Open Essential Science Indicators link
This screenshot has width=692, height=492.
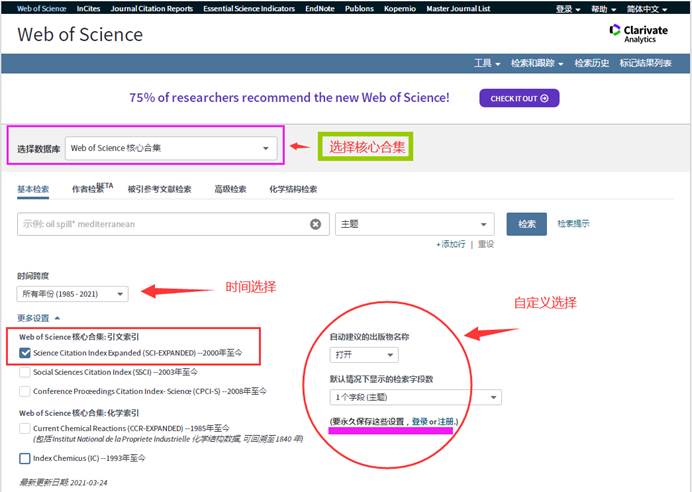tap(249, 8)
